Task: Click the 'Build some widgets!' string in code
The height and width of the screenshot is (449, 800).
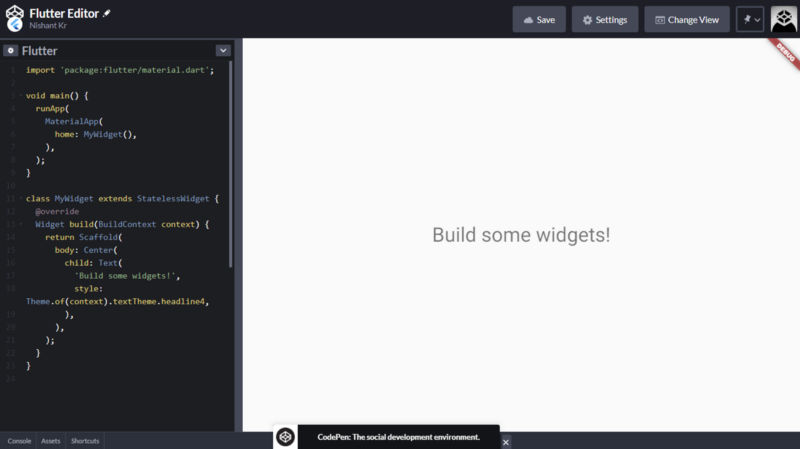Action: tap(125, 276)
